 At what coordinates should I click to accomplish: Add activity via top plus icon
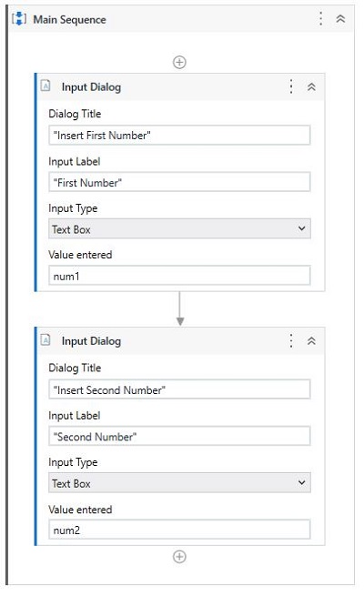179,62
